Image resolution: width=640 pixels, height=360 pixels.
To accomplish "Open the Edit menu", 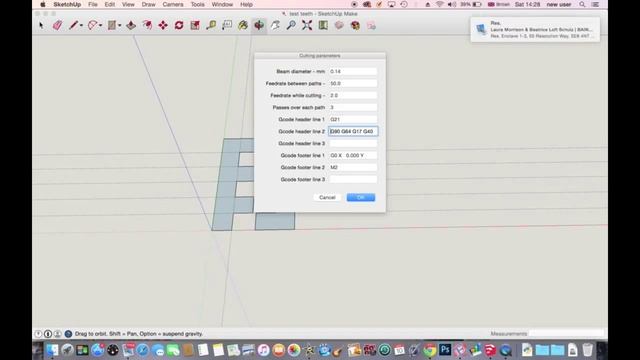I will tap(109, 4).
